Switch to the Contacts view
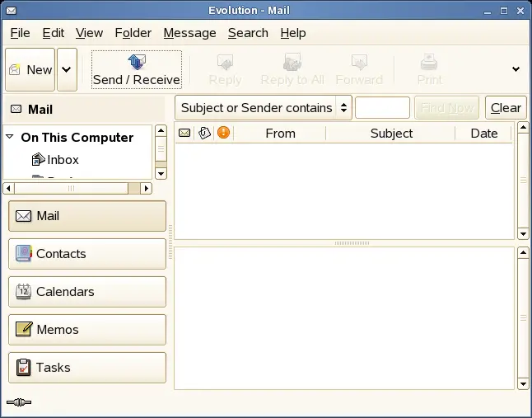532x418 pixels. 86,254
